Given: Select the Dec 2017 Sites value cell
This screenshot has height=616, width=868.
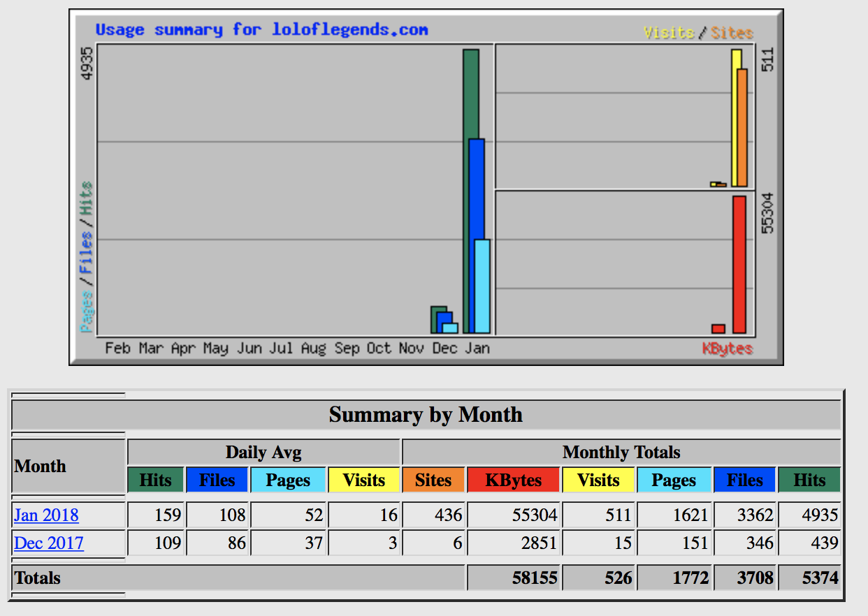Looking at the screenshot, I should pyautogui.click(x=433, y=543).
